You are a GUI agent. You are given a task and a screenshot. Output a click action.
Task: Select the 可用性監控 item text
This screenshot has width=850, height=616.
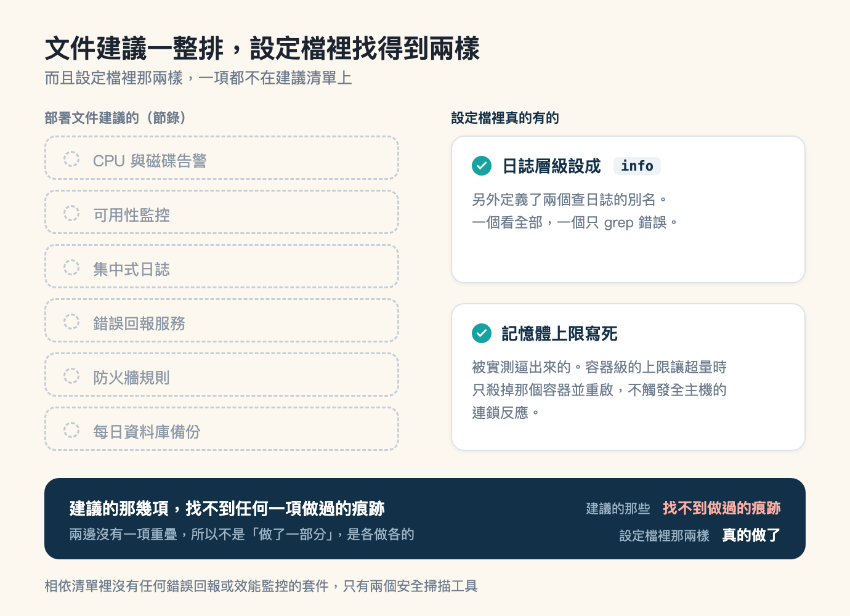(131, 215)
